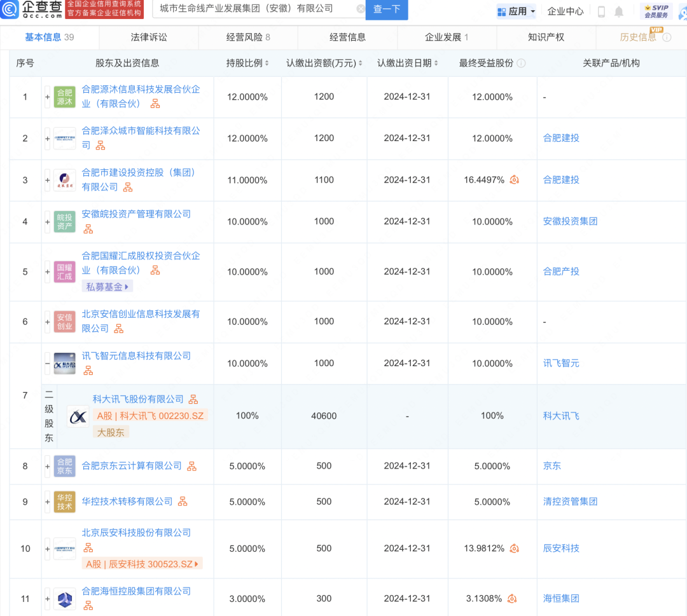Sort by 持股比例 column
687x616 pixels.
(x=247, y=64)
